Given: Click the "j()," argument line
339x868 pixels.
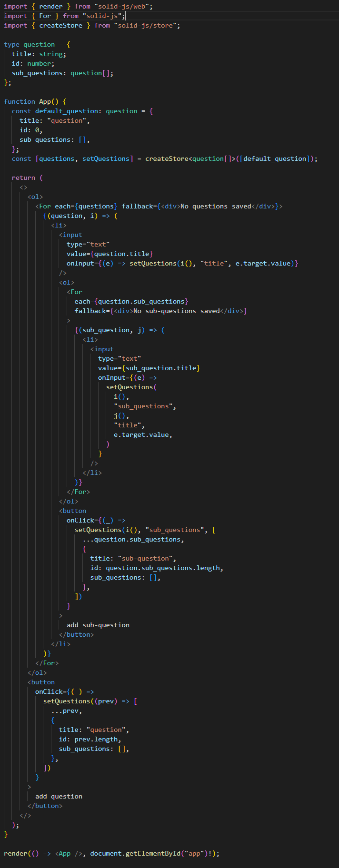Looking at the screenshot, I should tap(121, 415).
